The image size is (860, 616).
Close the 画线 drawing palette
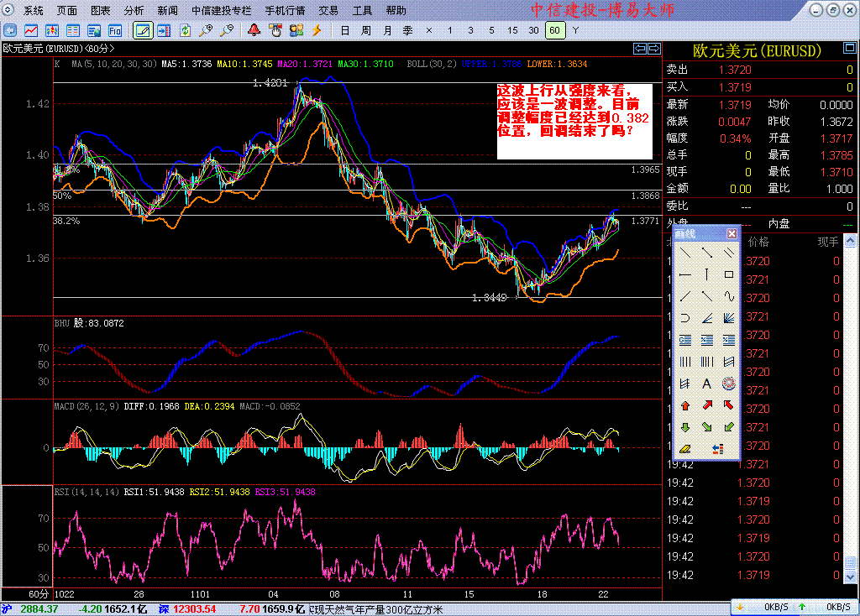click(x=732, y=233)
